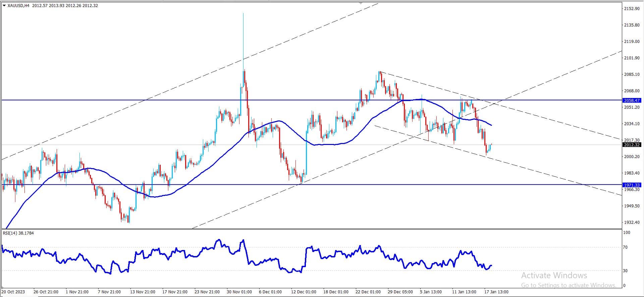
Task: Click the 2058.47 horizontal line price tag
Action: point(632,100)
